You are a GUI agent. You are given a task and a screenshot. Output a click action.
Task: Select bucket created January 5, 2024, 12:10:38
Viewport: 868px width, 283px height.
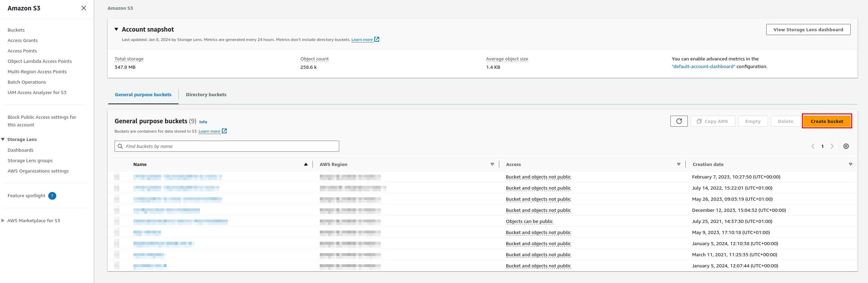coord(117,243)
